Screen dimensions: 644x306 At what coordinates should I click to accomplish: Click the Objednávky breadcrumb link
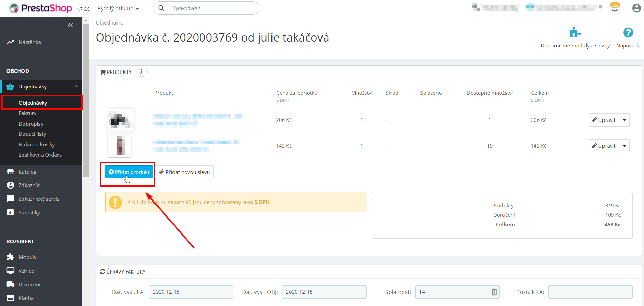click(x=110, y=22)
